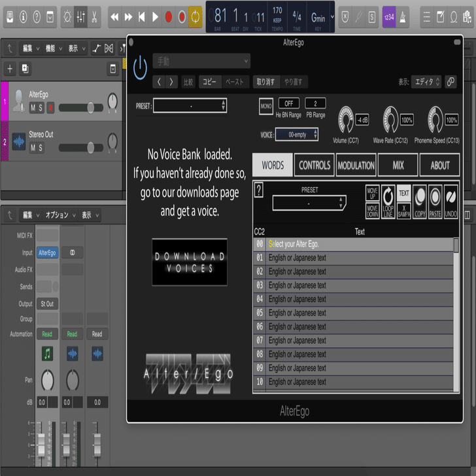
Task: Toggle the AlterEgo plugin power button
Action: coord(140,68)
